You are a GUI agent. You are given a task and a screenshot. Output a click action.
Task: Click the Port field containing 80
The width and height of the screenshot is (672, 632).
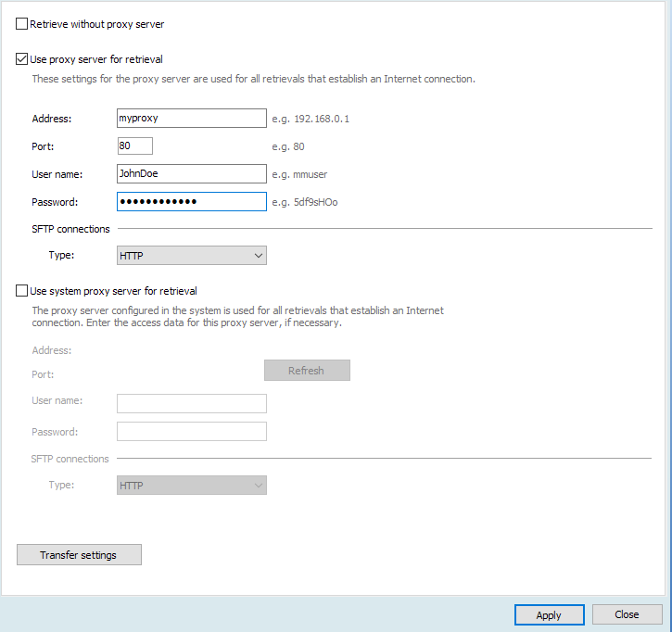pos(134,146)
